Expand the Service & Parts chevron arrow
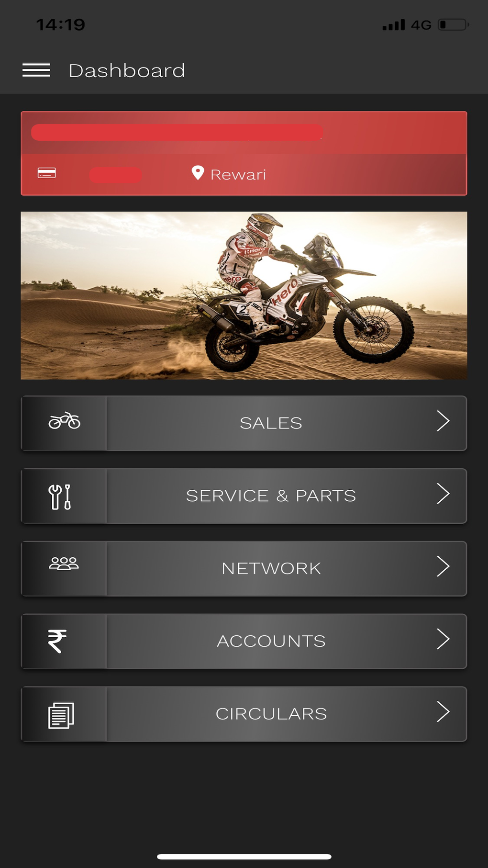 [443, 494]
